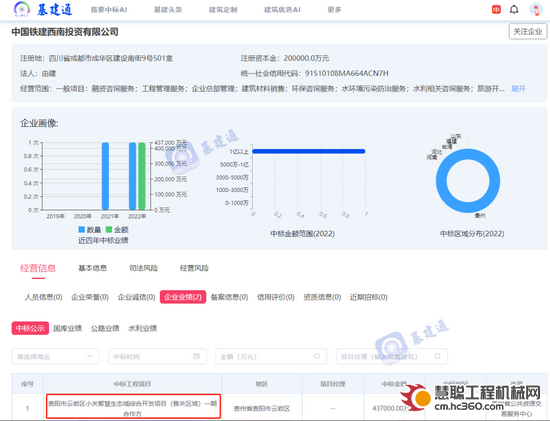Image resolution: width=550 pixels, height=421 pixels.
Task: Click the 2022年 green amount bar
Action: pos(142,176)
